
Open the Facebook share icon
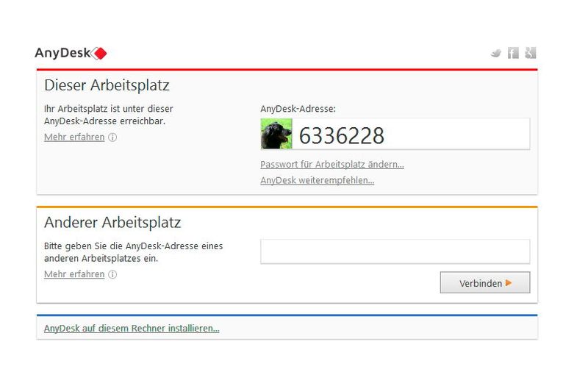pyautogui.click(x=513, y=53)
